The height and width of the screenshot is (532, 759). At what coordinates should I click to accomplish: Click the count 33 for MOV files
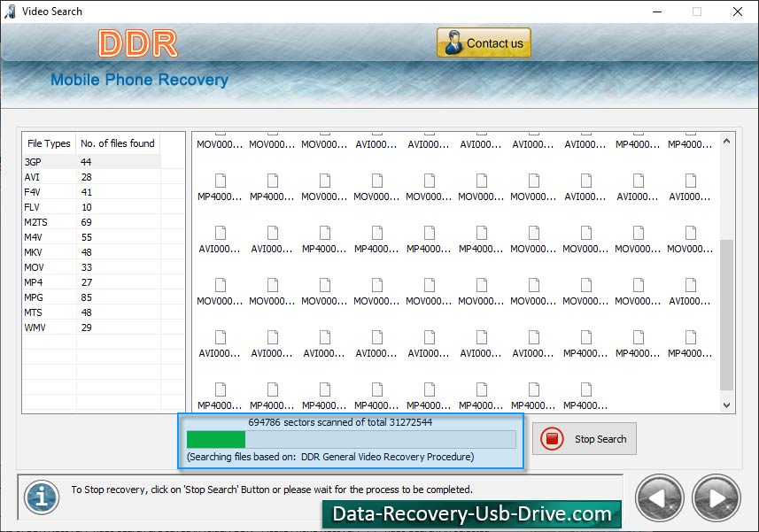pyautogui.click(x=86, y=267)
